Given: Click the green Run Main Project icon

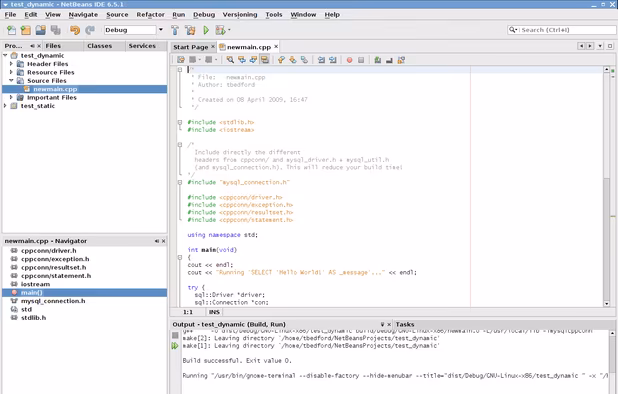Looking at the screenshot, I should click(206, 30).
